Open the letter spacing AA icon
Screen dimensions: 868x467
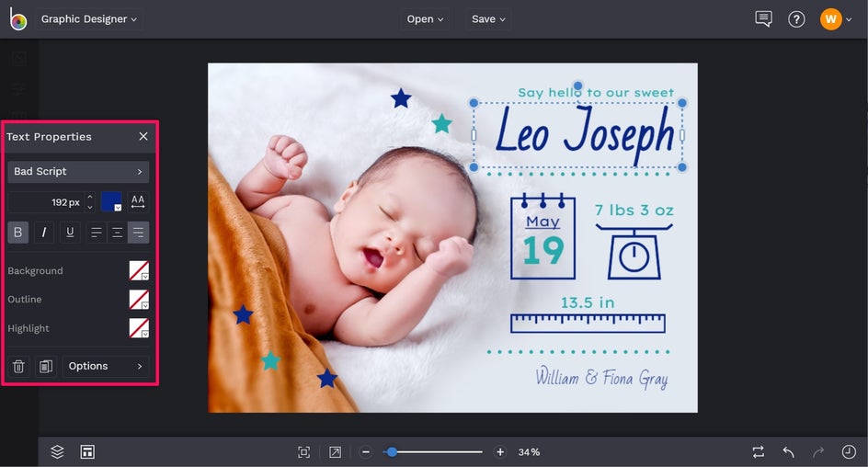(x=138, y=202)
